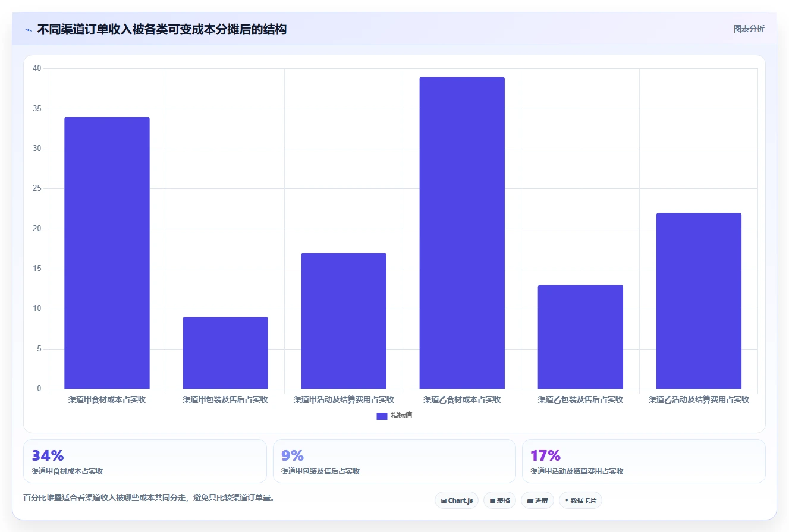
Task: Select the 表格 tag button
Action: [x=499, y=500]
